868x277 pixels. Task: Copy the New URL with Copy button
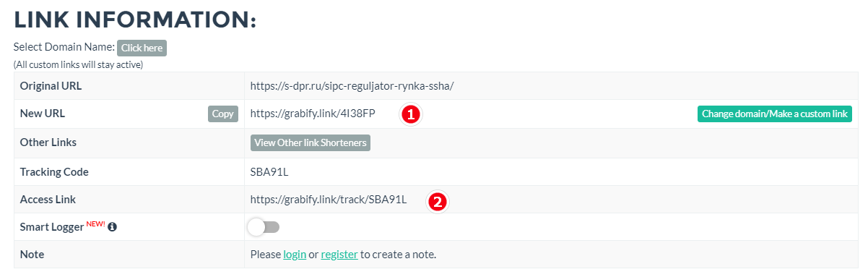click(223, 114)
